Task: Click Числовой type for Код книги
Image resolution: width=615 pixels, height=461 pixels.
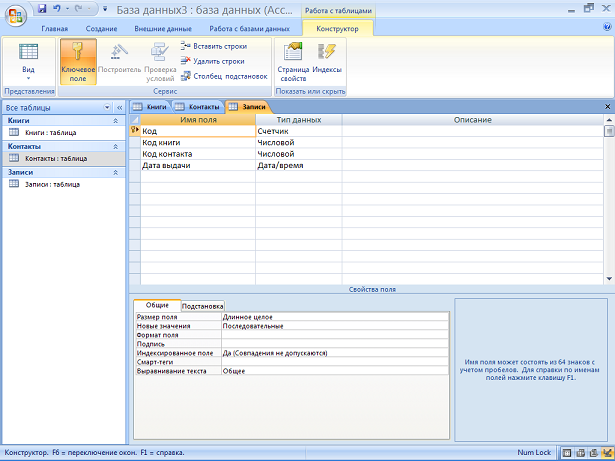Action: pos(299,143)
